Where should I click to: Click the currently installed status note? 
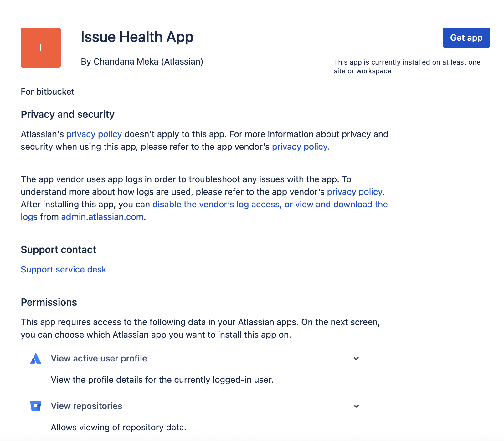pyautogui.click(x=407, y=66)
